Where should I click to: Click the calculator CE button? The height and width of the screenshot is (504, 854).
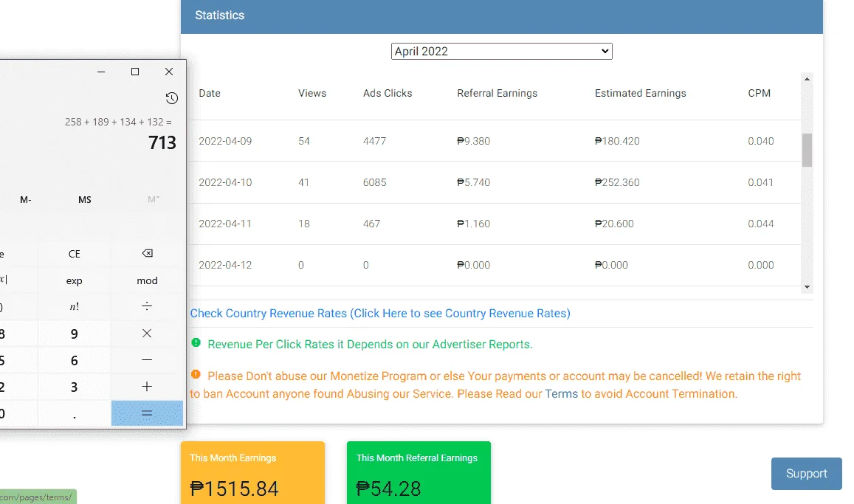point(74,254)
